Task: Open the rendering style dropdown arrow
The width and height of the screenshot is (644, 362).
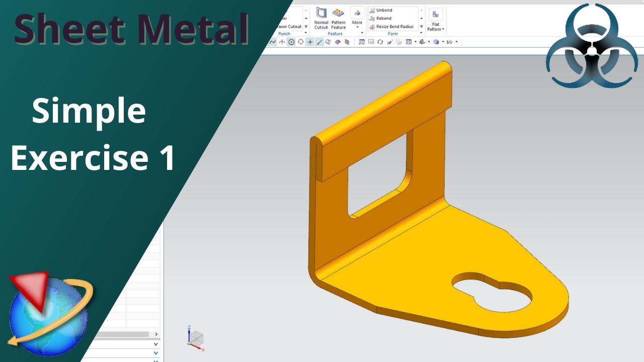Action: [x=429, y=42]
